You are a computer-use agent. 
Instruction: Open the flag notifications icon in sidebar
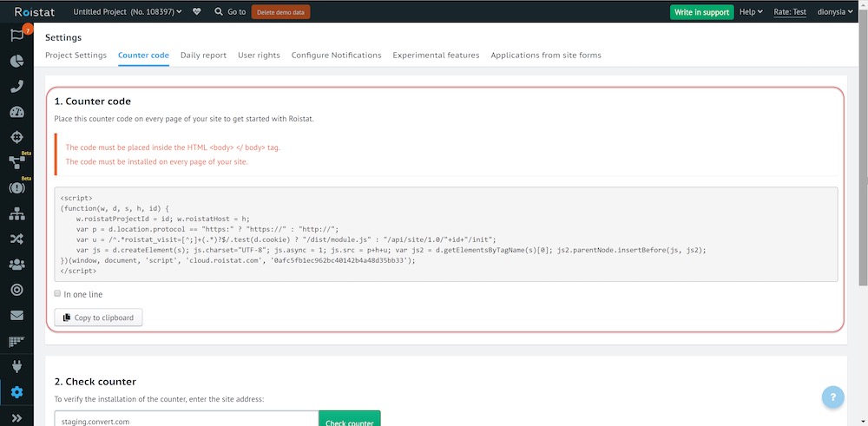(16, 36)
